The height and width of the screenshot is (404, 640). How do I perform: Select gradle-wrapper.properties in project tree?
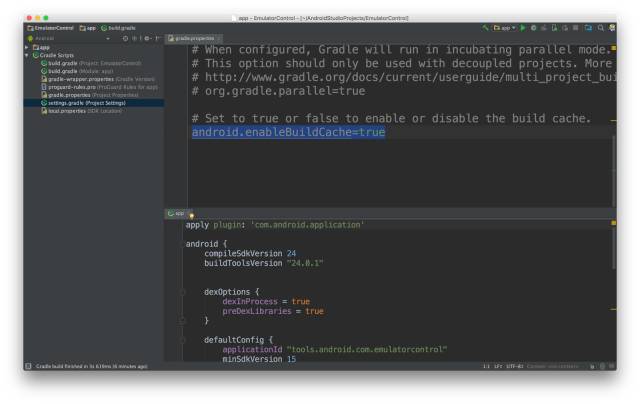click(x=98, y=79)
